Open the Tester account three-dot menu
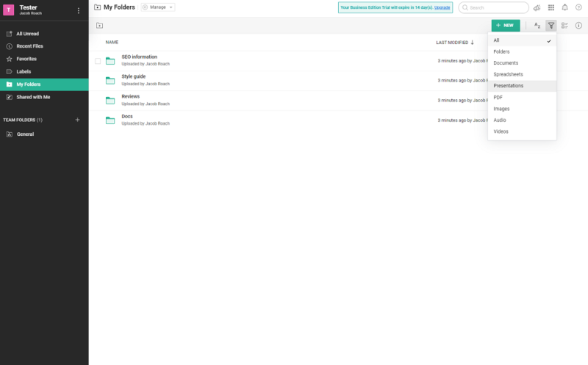Viewport: 588px width, 365px height. tap(79, 10)
